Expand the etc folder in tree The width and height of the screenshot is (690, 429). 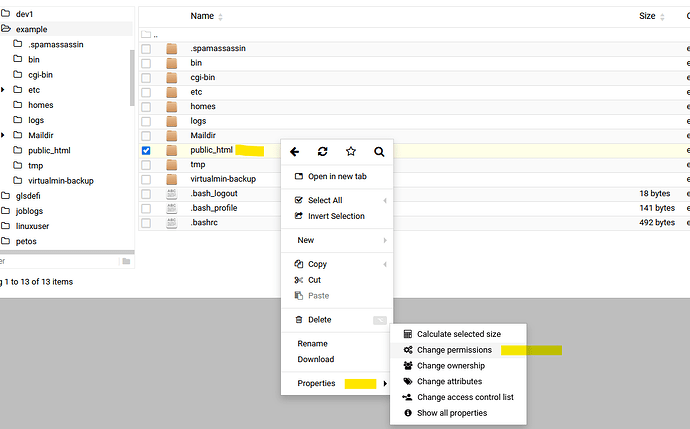pyautogui.click(x=3, y=90)
